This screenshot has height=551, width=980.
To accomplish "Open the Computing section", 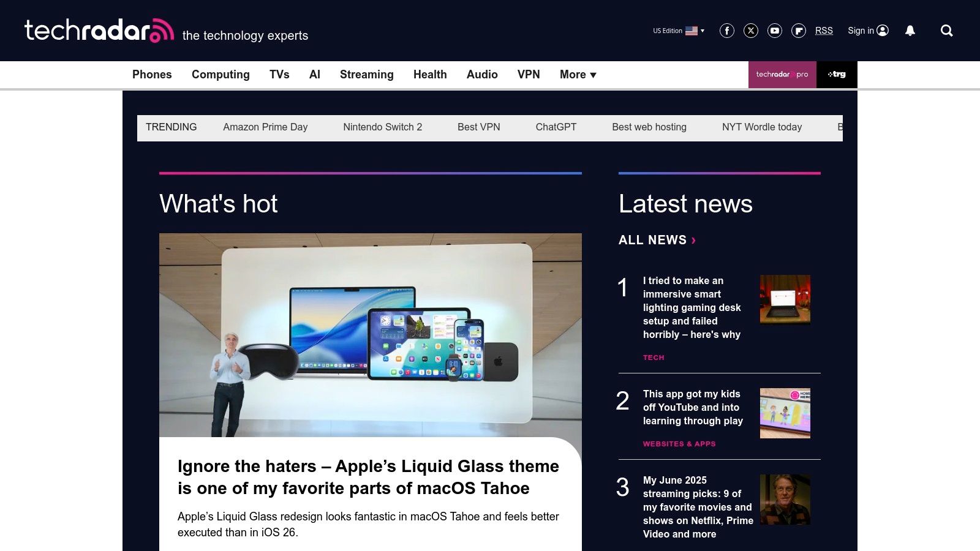I will (221, 75).
